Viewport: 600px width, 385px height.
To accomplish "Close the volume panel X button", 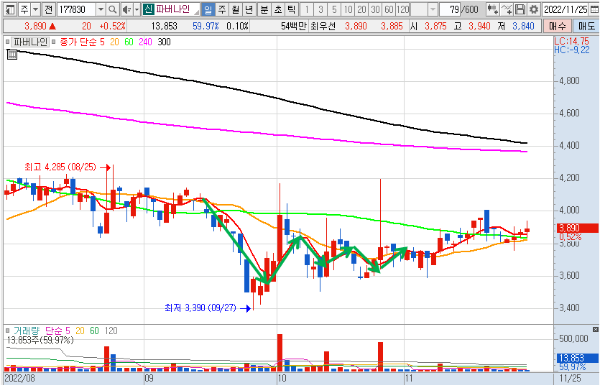I will click(x=595, y=329).
